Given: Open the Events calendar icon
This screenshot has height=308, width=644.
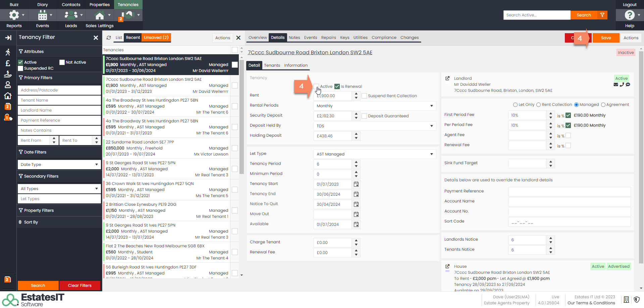Looking at the screenshot, I should pyautogui.click(x=43, y=15).
